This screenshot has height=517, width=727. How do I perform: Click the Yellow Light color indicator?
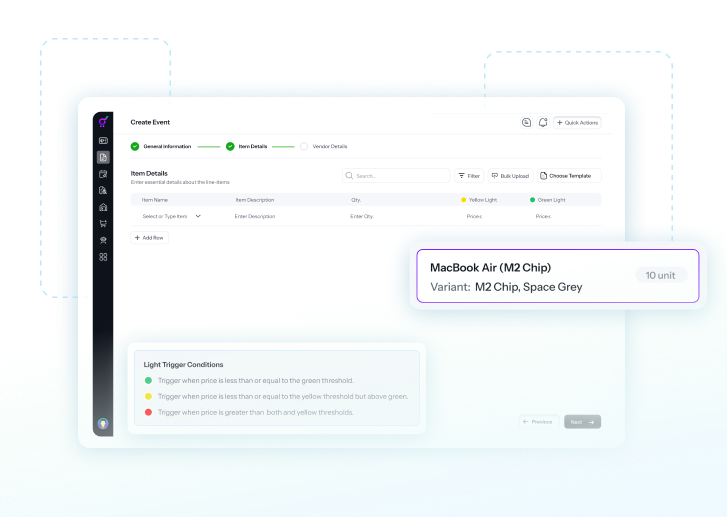point(464,200)
